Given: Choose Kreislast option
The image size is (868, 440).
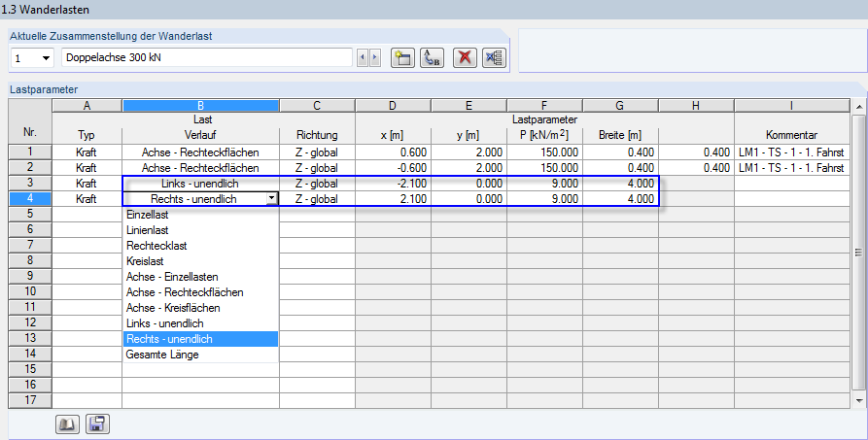Looking at the screenshot, I should (x=200, y=261).
